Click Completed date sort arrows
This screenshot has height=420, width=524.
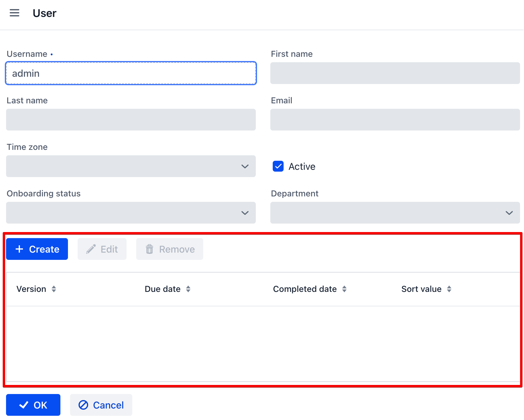point(344,289)
